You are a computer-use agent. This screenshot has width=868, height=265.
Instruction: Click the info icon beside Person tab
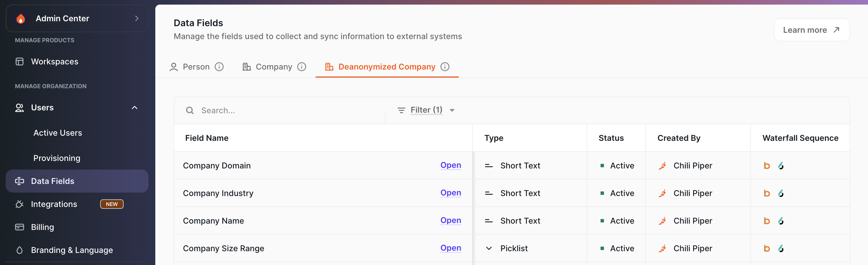219,67
